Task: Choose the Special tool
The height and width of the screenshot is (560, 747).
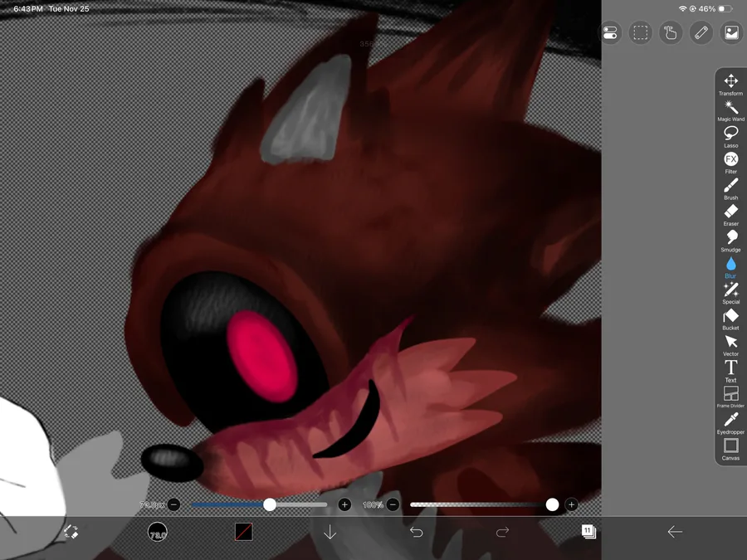Action: tap(730, 294)
